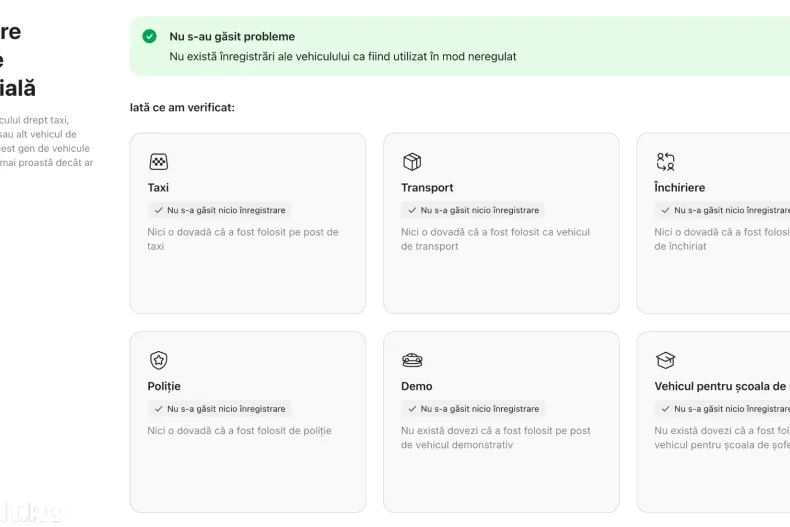The width and height of the screenshot is (790, 527).
Task: Click Demo 'Nu s-a găsit nicio înregistrare' badge
Action: click(x=473, y=409)
